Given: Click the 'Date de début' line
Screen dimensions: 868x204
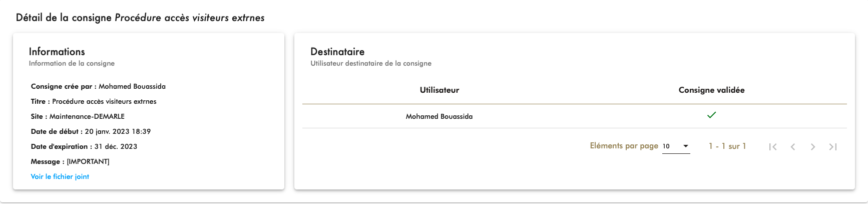Looking at the screenshot, I should point(91,131).
